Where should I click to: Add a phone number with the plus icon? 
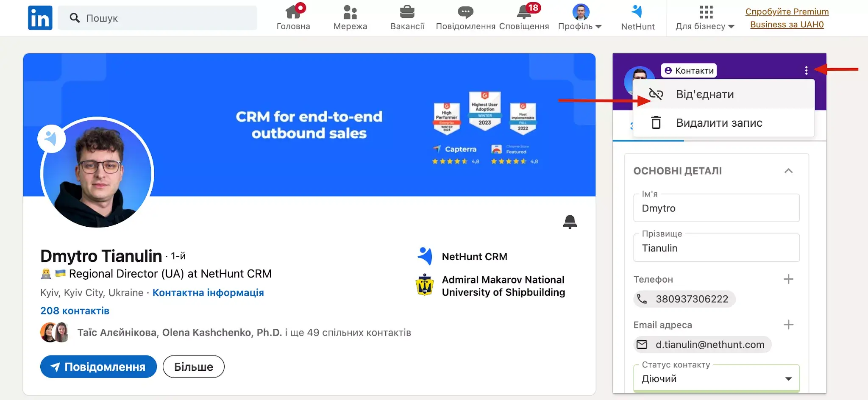point(788,279)
